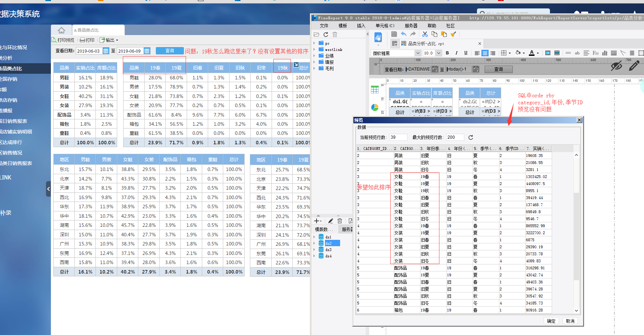Click the sort icon next to 19秋 header
The image size is (644, 335).
(296, 65)
